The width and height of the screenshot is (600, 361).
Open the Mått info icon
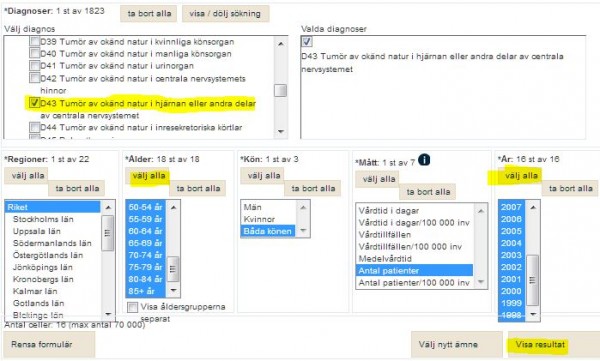[x=424, y=159]
